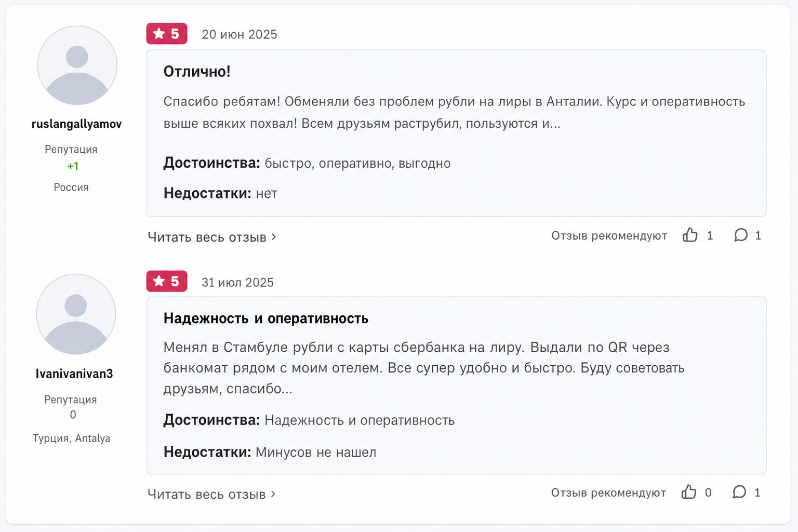798x532 pixels.
Task: Like ruslangallyamov's review with thumbs-up icon
Action: coord(690,235)
